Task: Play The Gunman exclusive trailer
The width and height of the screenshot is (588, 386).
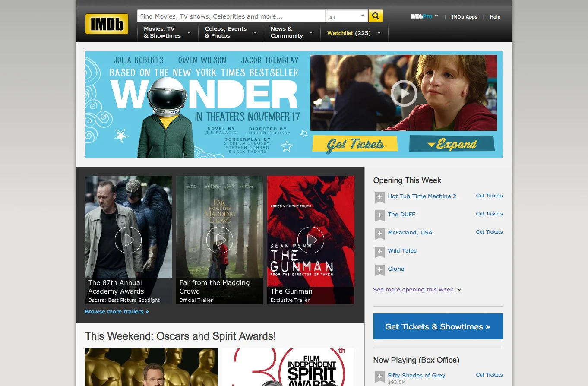Action: (x=311, y=240)
